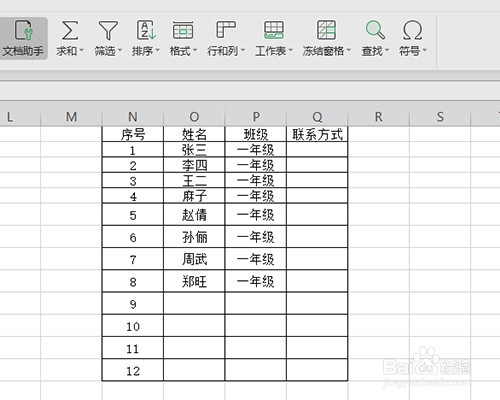Image resolution: width=500 pixels, height=400 pixels.
Task: Select the 班级 header cell
Action: pos(256,134)
